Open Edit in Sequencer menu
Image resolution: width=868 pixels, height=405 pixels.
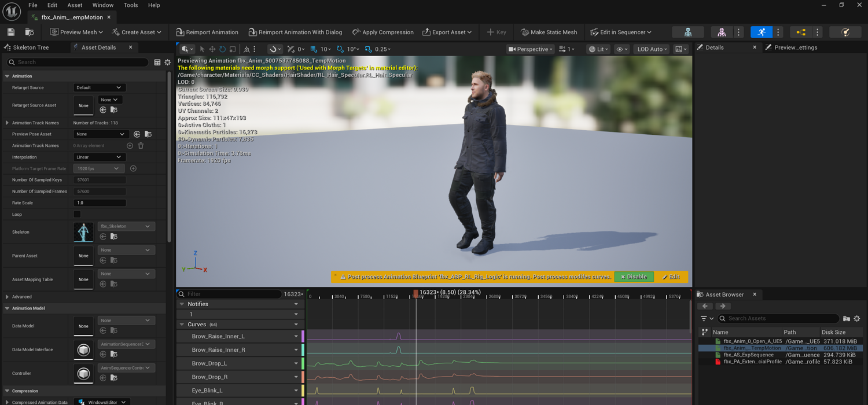(x=621, y=32)
